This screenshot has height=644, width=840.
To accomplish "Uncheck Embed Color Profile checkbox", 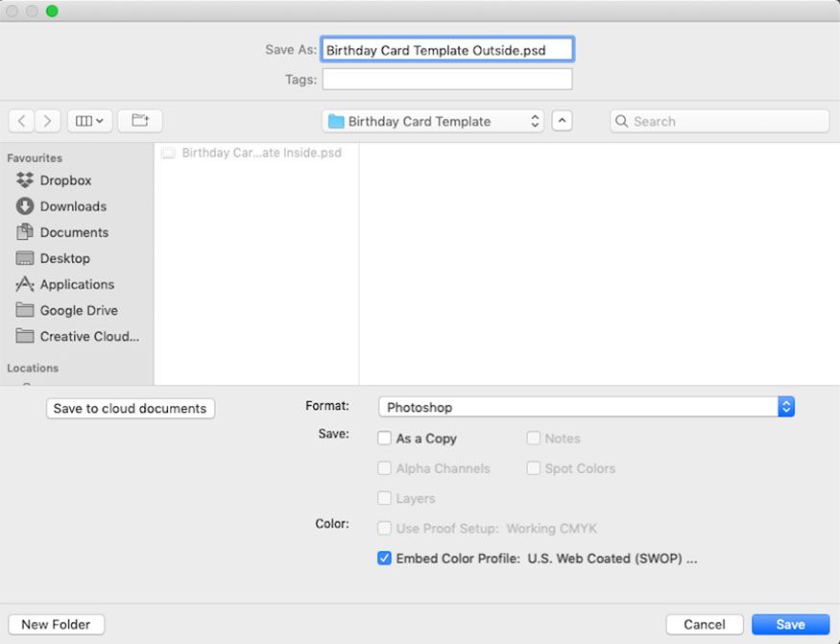I will click(x=384, y=559).
